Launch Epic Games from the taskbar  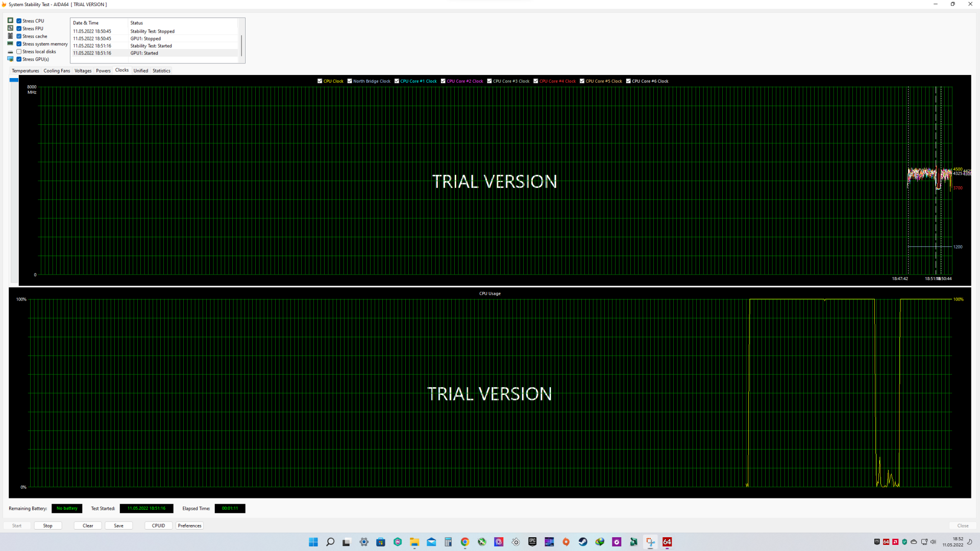pos(532,542)
